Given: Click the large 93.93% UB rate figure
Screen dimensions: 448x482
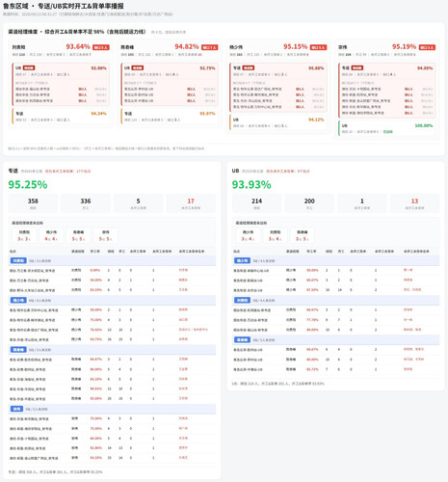Looking at the screenshot, I should (x=251, y=185).
